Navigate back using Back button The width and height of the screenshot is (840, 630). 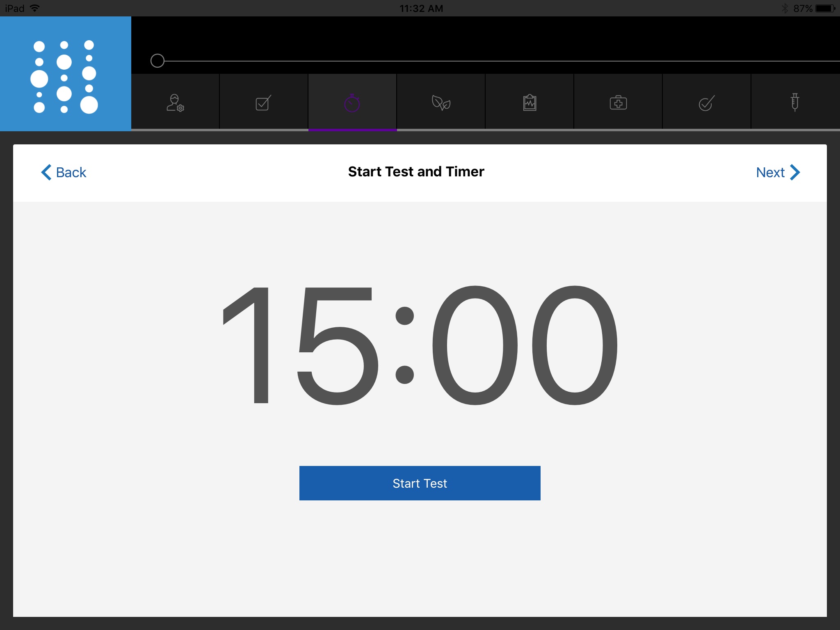coord(65,173)
